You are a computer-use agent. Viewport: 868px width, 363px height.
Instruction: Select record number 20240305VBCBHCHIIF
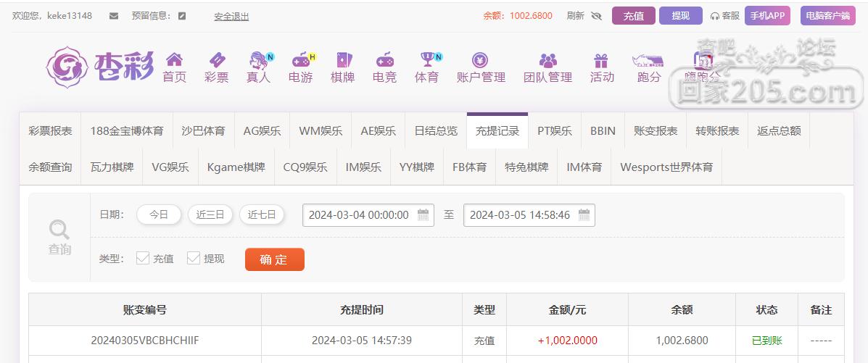(x=145, y=341)
